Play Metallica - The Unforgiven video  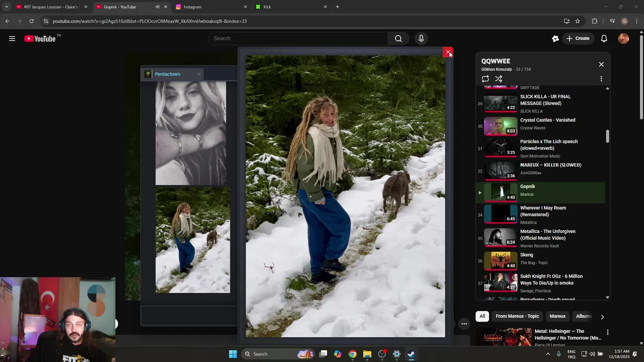pyautogui.click(x=541, y=238)
